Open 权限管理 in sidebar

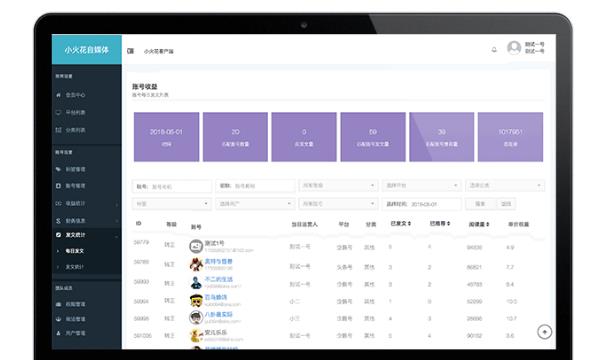coord(76,304)
